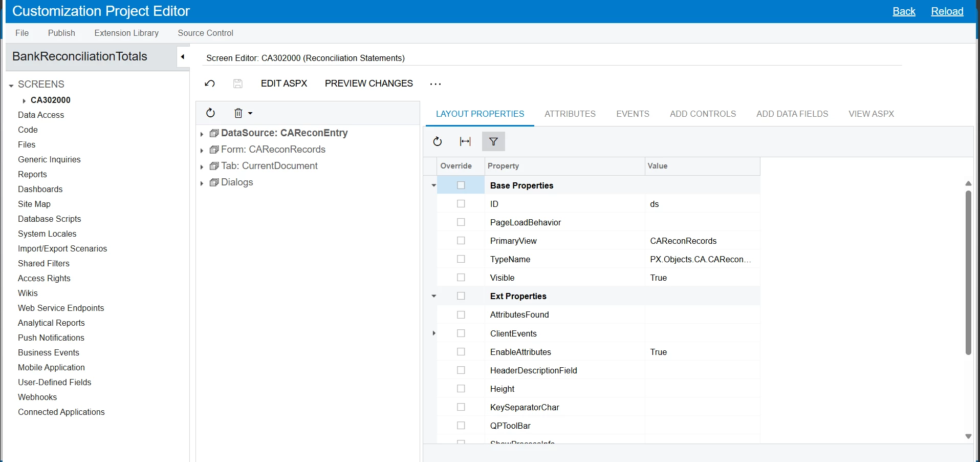Collapse the Ext Properties group
The width and height of the screenshot is (980, 462).
(434, 296)
